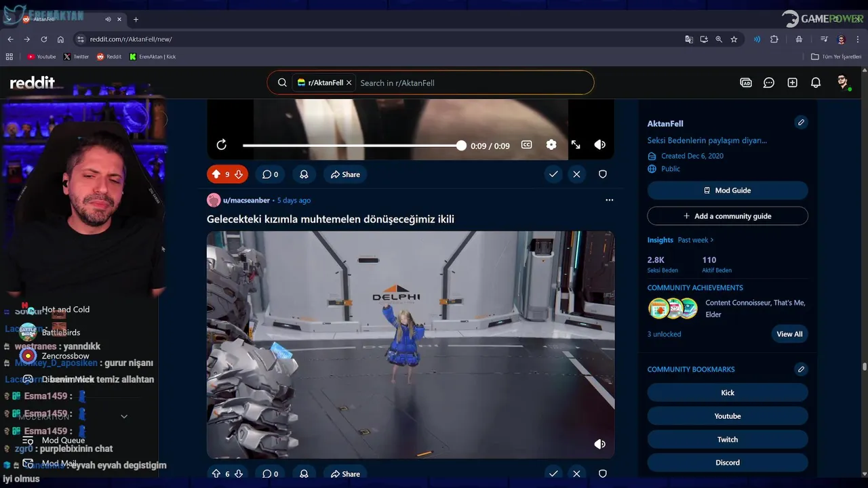
Task: Open Tüm Yer İşaretleri bookmarks folder
Action: coord(836,57)
